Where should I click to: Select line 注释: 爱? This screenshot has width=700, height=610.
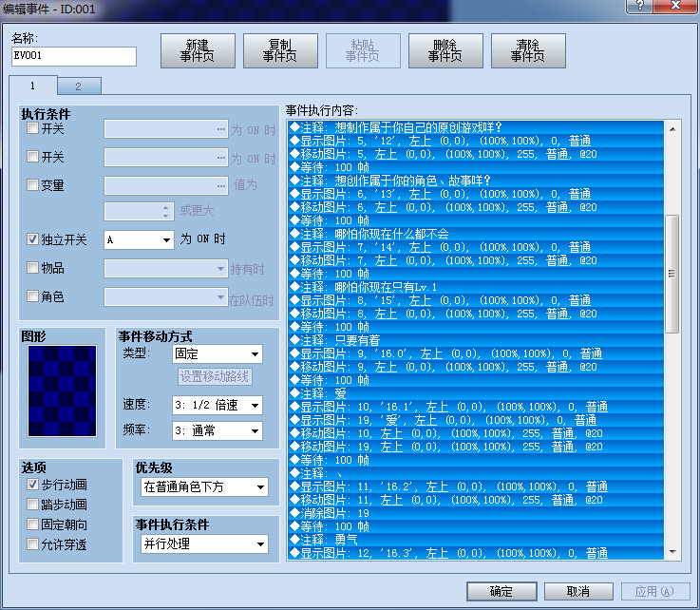[476, 394]
